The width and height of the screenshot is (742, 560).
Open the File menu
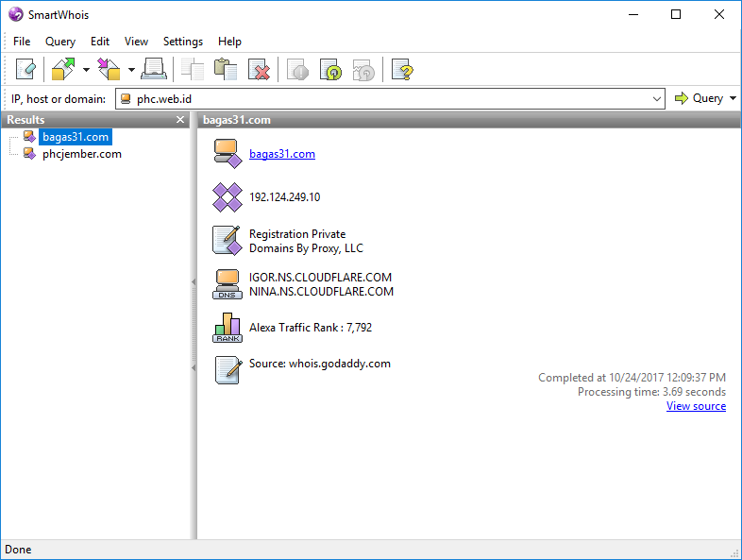pyautogui.click(x=22, y=42)
